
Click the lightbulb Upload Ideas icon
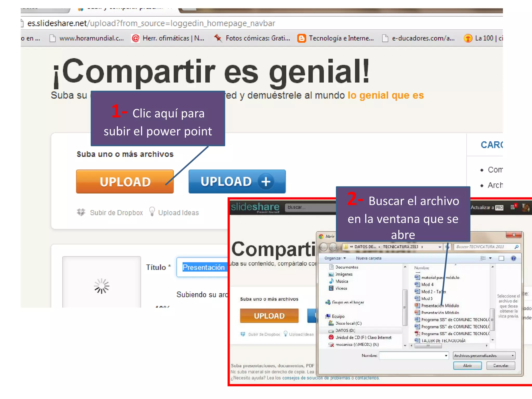pos(152,211)
